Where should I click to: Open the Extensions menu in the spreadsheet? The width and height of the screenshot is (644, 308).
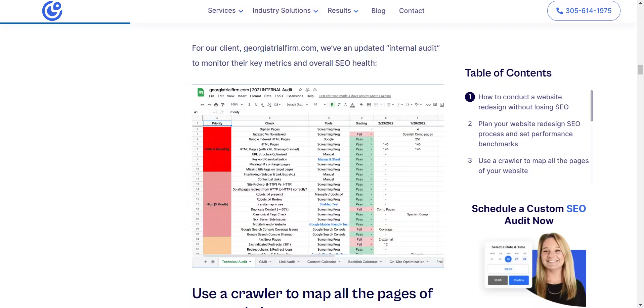(295, 96)
